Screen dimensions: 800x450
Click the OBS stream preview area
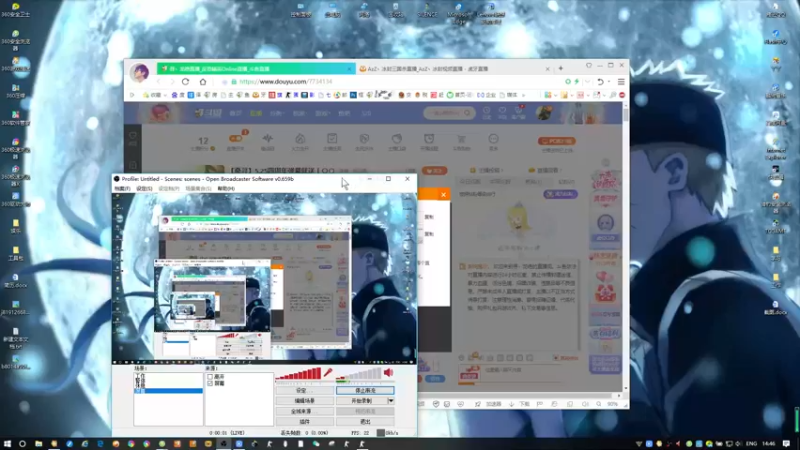264,278
